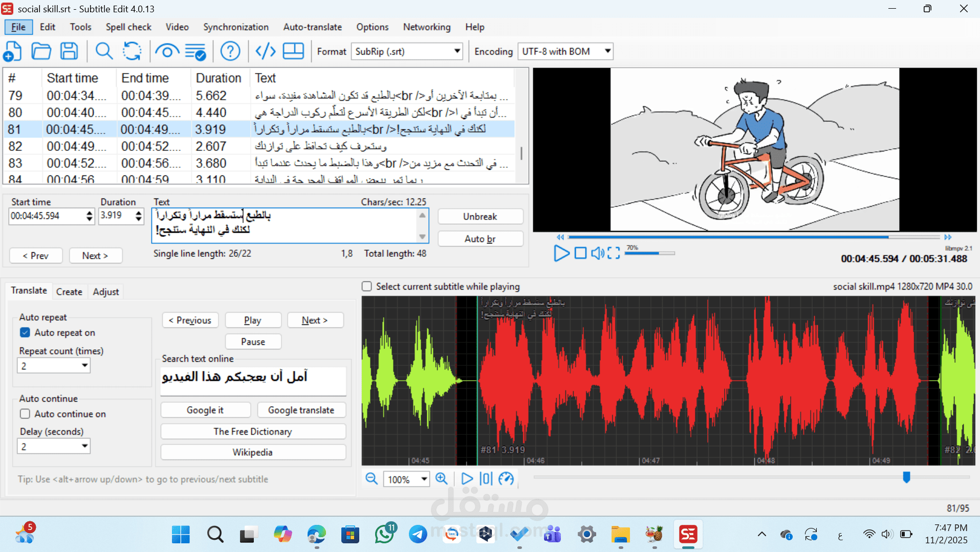Image resolution: width=980 pixels, height=552 pixels.
Task: Click the Wikipedia button
Action: pos(253,452)
